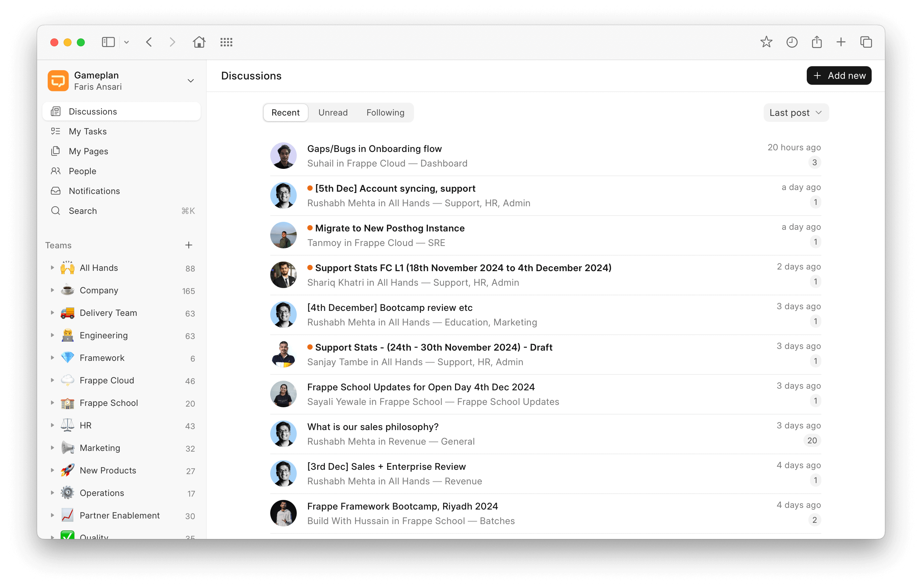922x588 pixels.
Task: Open My Tasks in sidebar
Action: [88, 131]
